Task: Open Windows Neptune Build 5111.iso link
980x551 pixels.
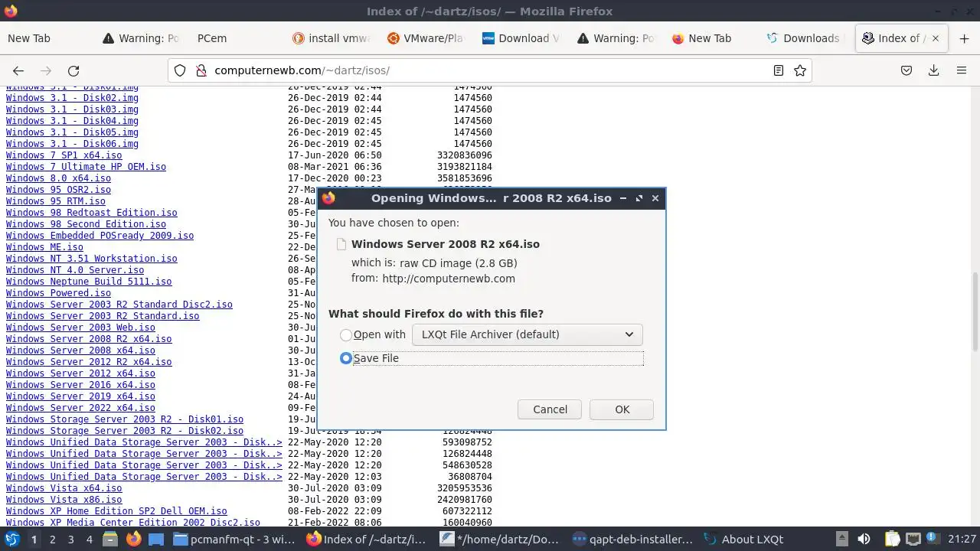Action: coord(89,282)
